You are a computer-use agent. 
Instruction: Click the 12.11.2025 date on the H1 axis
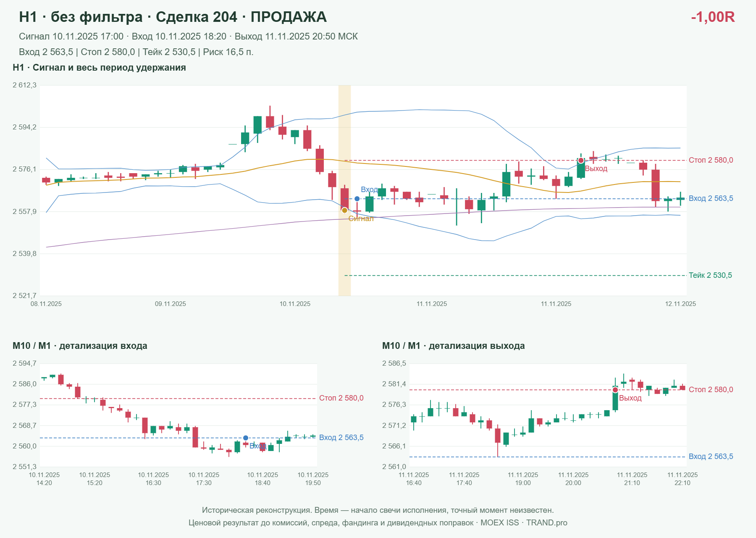[680, 304]
